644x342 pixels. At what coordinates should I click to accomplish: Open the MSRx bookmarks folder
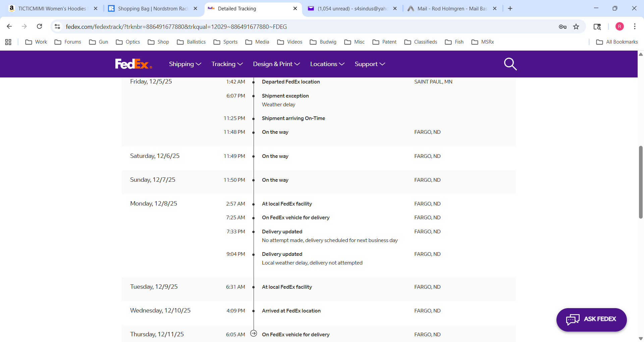click(483, 42)
